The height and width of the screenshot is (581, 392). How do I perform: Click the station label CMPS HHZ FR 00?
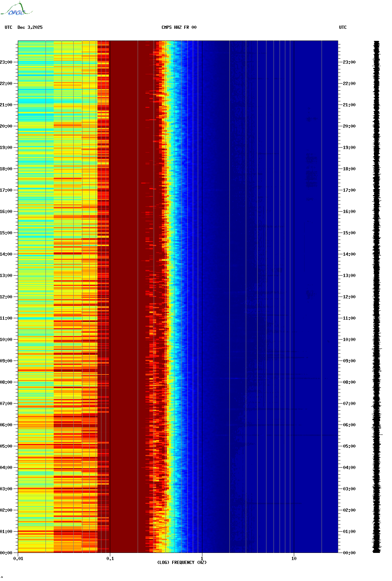point(179,27)
